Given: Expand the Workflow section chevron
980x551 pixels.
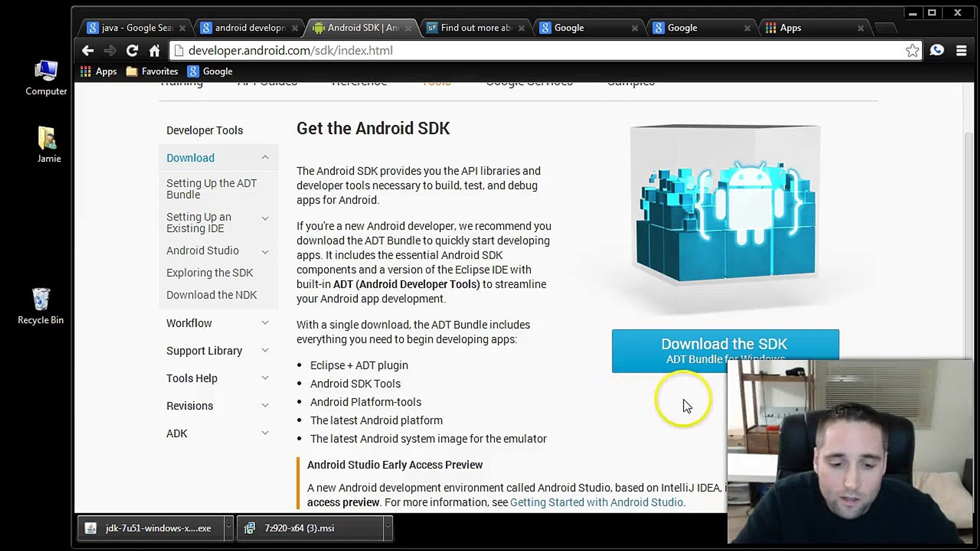Looking at the screenshot, I should 265,322.
